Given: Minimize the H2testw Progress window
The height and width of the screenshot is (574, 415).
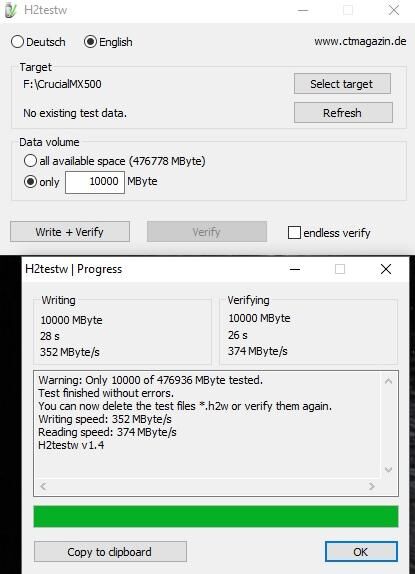Looking at the screenshot, I should 295,269.
